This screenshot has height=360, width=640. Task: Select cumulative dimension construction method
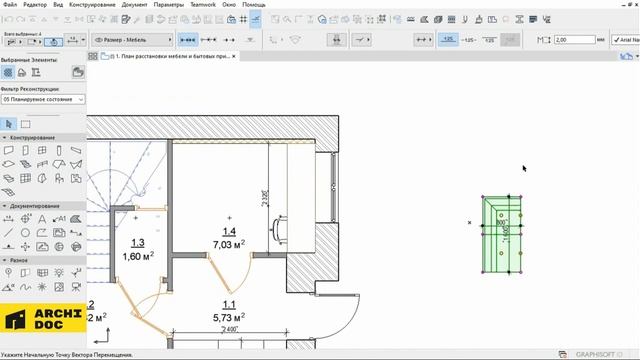209,40
